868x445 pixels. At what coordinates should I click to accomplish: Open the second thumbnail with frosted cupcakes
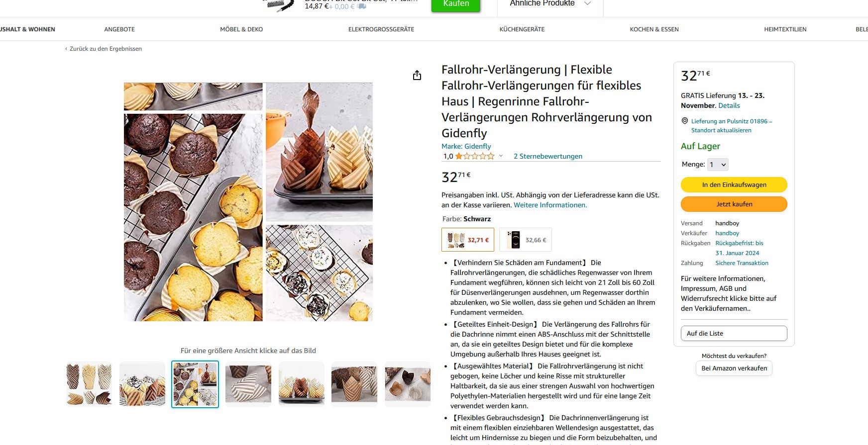pyautogui.click(x=142, y=384)
